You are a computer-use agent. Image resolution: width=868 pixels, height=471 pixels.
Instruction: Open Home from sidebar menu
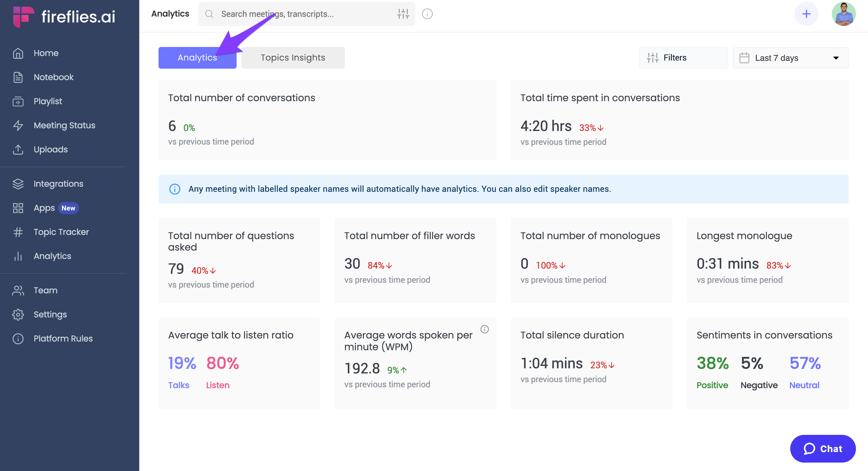tap(46, 53)
